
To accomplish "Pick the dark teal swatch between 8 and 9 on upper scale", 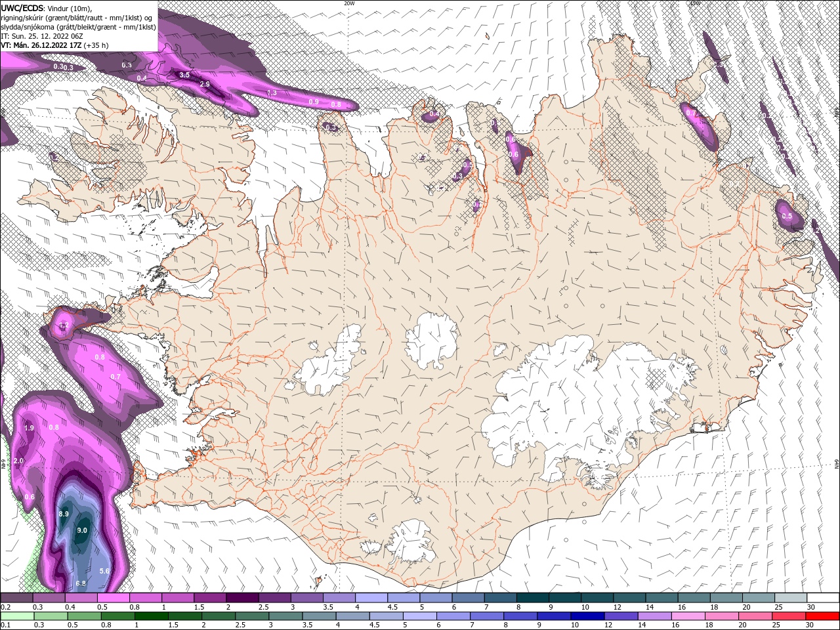I will point(534,598).
